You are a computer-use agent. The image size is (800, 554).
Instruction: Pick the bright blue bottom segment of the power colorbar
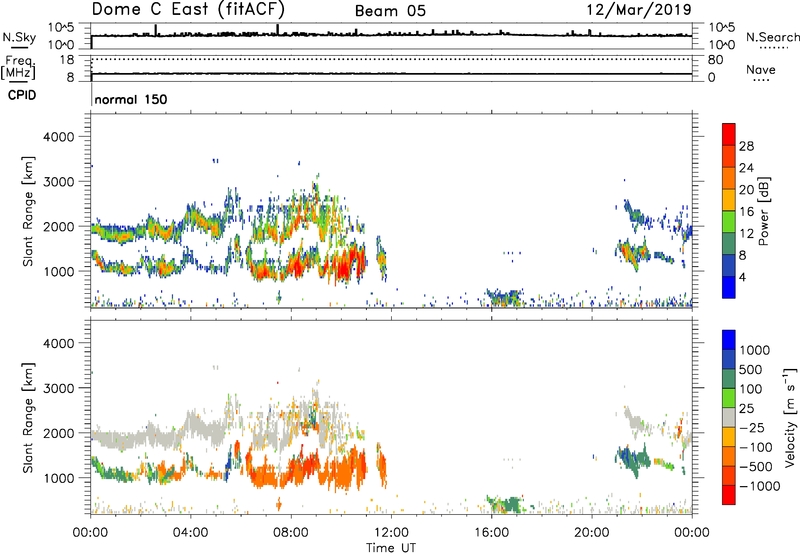tap(729, 288)
